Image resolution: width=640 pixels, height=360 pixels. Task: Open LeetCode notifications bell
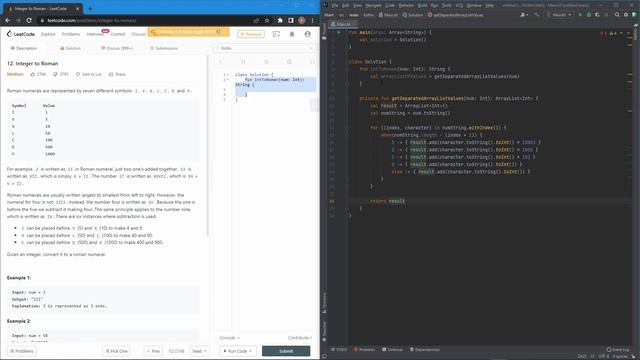click(292, 34)
